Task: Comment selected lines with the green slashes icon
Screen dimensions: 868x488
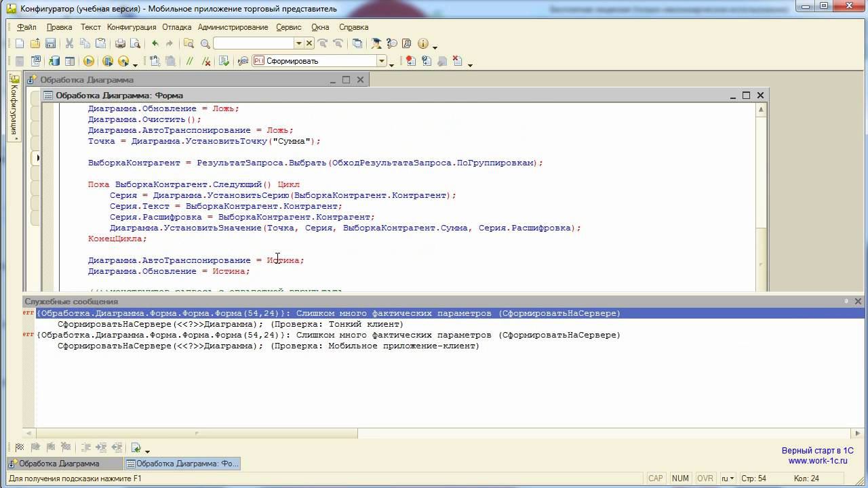Action: tap(190, 61)
